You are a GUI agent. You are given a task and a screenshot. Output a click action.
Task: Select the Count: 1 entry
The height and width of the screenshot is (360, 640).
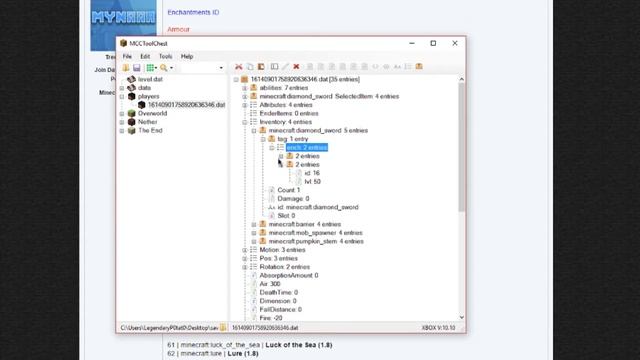coord(289,190)
